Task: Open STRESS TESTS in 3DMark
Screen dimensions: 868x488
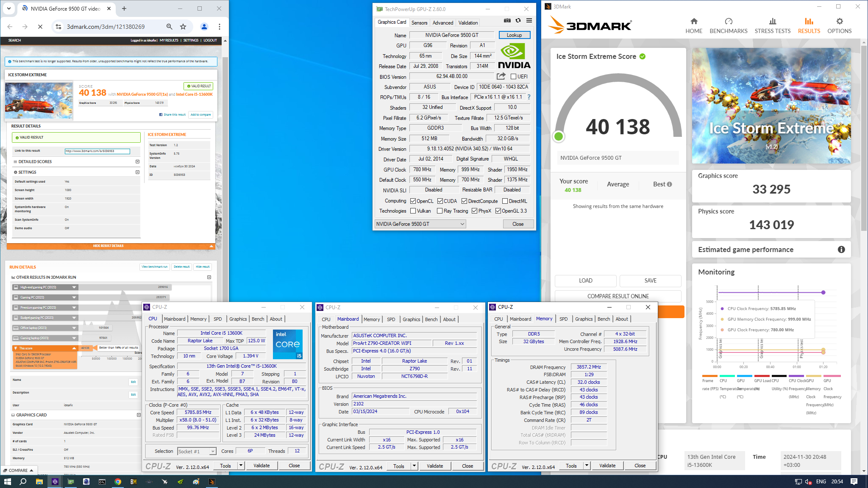Action: click(x=773, y=26)
